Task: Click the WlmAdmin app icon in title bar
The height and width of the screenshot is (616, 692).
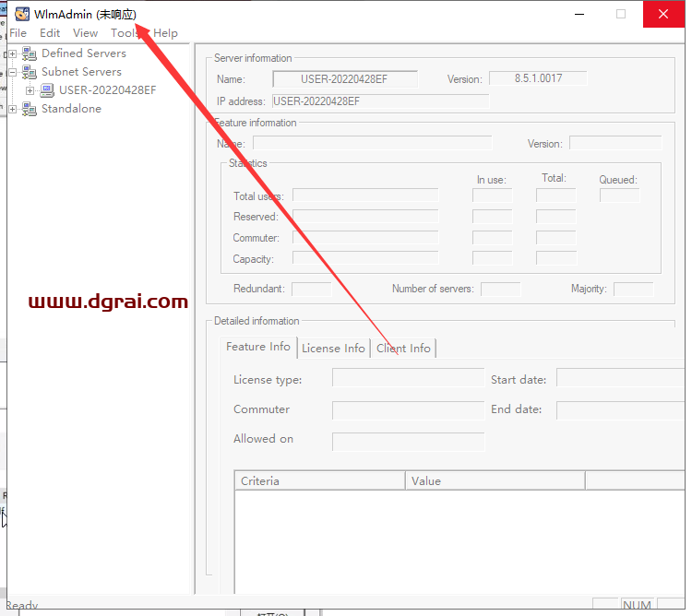Action: [20, 14]
